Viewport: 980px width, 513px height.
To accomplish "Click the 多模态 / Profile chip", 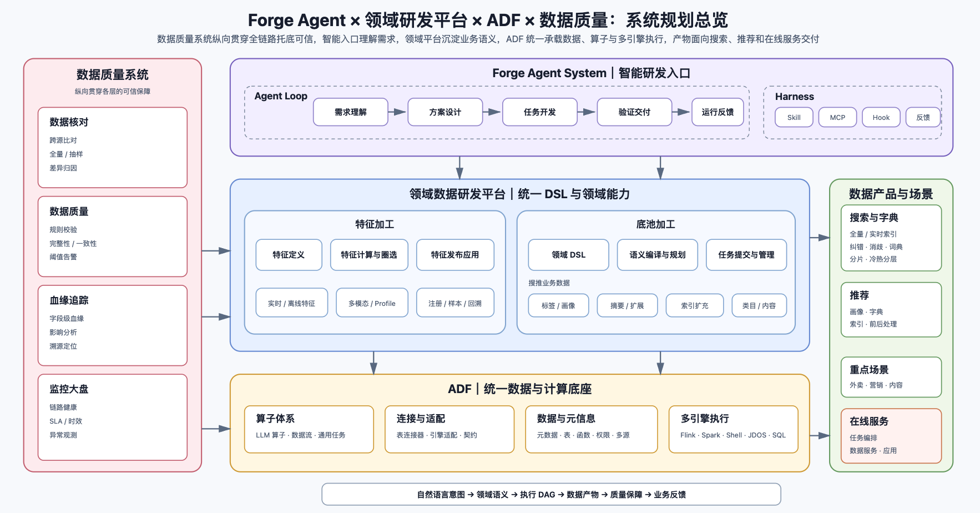I will 372,303.
